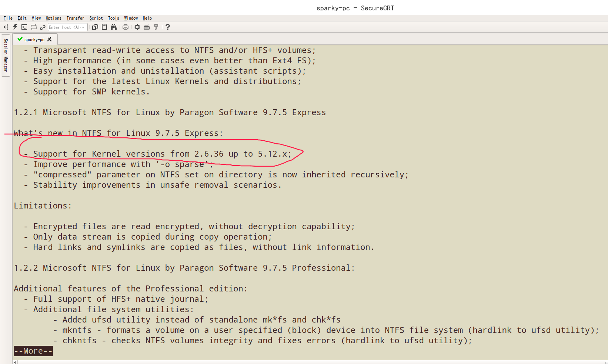Click the Reconnect arrows icon

click(34, 27)
